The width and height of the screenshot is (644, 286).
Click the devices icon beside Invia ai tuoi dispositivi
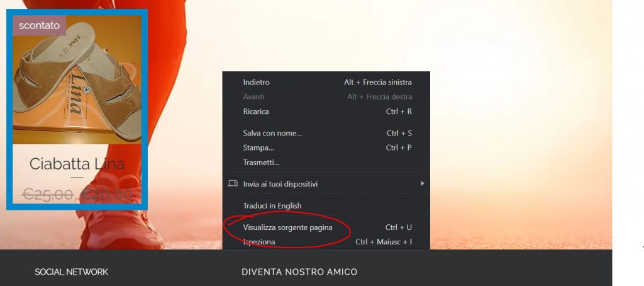pos(233,183)
